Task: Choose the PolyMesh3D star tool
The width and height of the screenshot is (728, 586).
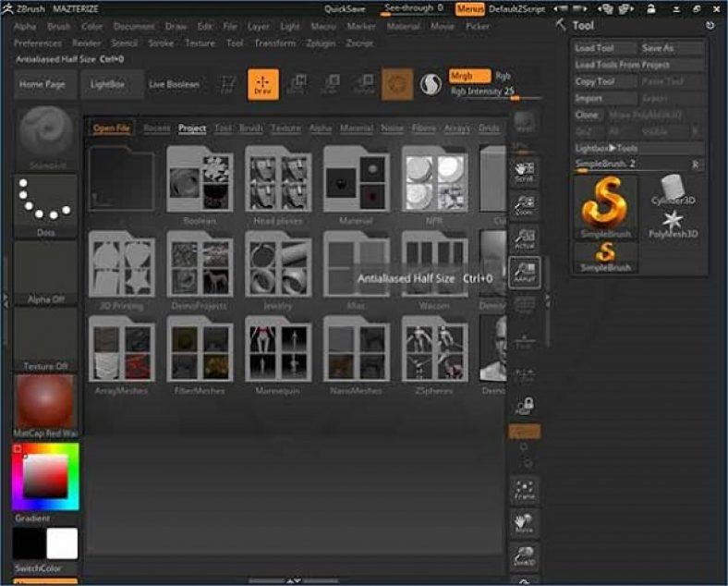Action: [x=673, y=222]
